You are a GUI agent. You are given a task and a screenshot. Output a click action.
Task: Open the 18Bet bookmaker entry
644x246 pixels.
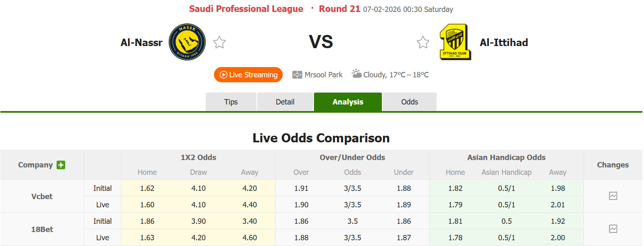42,229
